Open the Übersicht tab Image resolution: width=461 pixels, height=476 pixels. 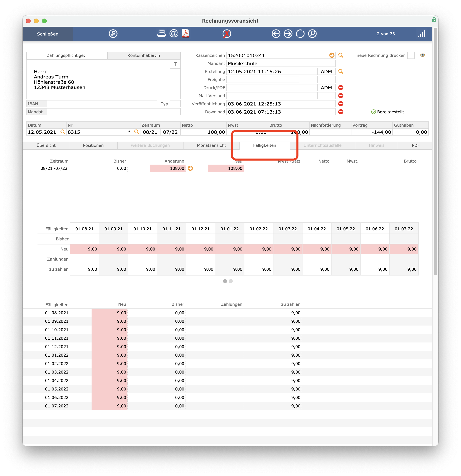tap(46, 145)
